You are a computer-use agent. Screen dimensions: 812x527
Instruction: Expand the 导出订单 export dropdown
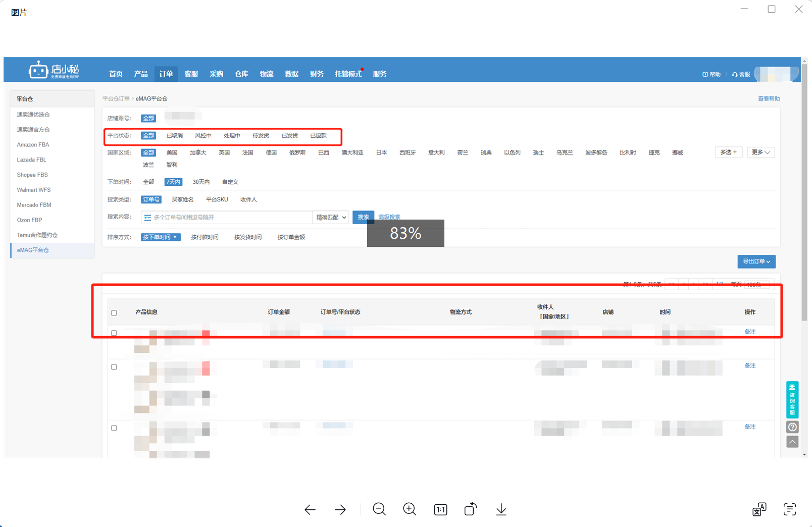click(756, 261)
